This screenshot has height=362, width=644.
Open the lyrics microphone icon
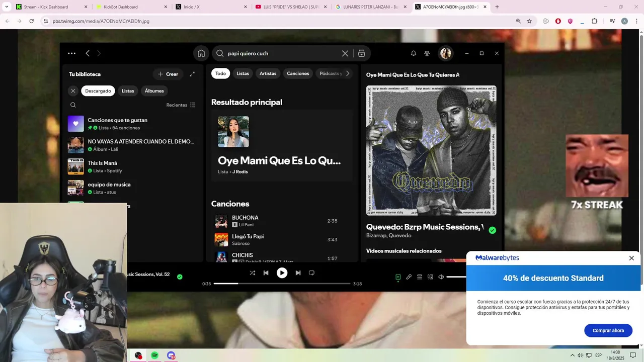pos(409,277)
